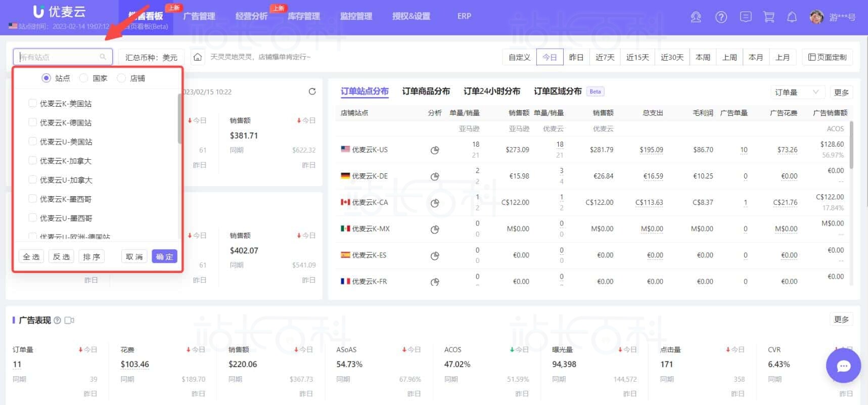Open the customer service headset icon
This screenshot has height=405, width=868.
tap(696, 17)
